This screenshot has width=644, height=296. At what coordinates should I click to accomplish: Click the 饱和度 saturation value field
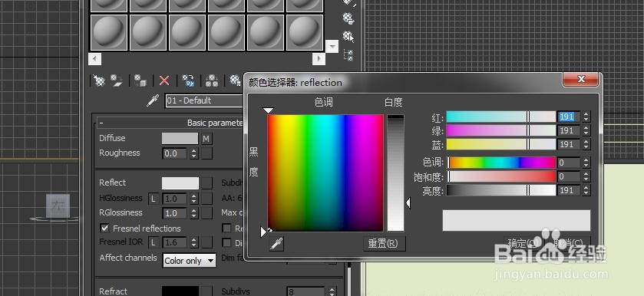(x=569, y=176)
